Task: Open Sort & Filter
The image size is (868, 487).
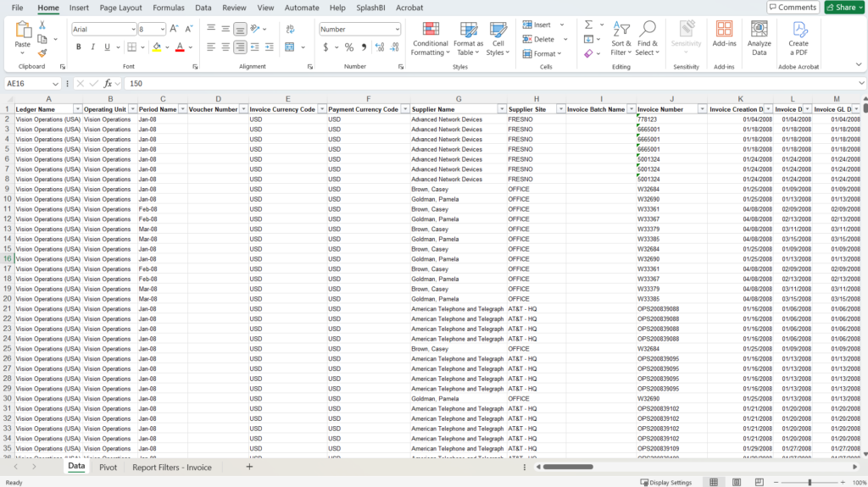Action: click(x=621, y=39)
